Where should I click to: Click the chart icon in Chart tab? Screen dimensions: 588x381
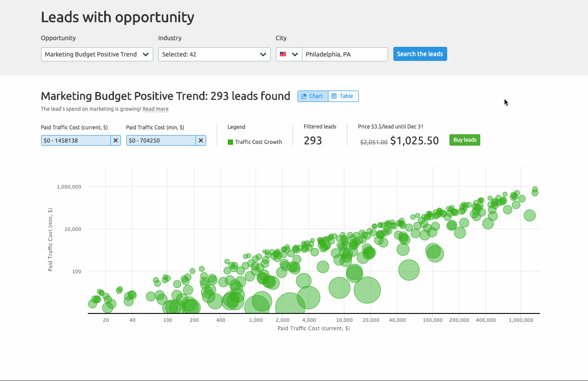point(304,96)
